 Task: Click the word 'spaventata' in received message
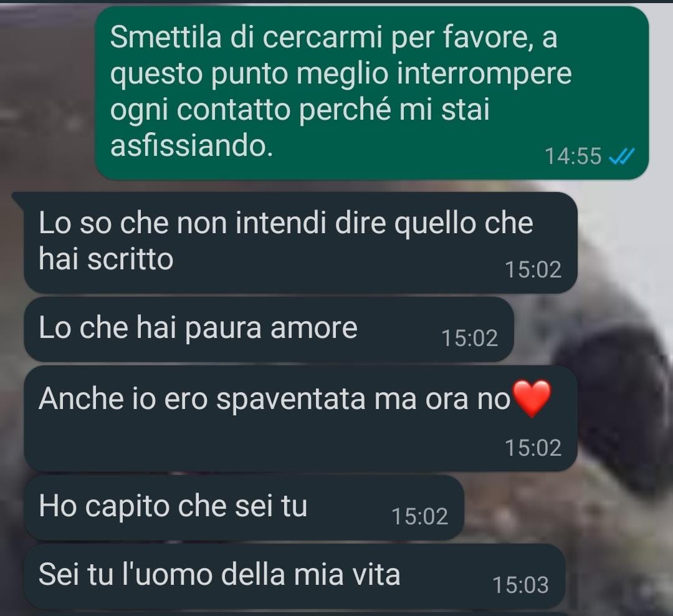tap(290, 400)
